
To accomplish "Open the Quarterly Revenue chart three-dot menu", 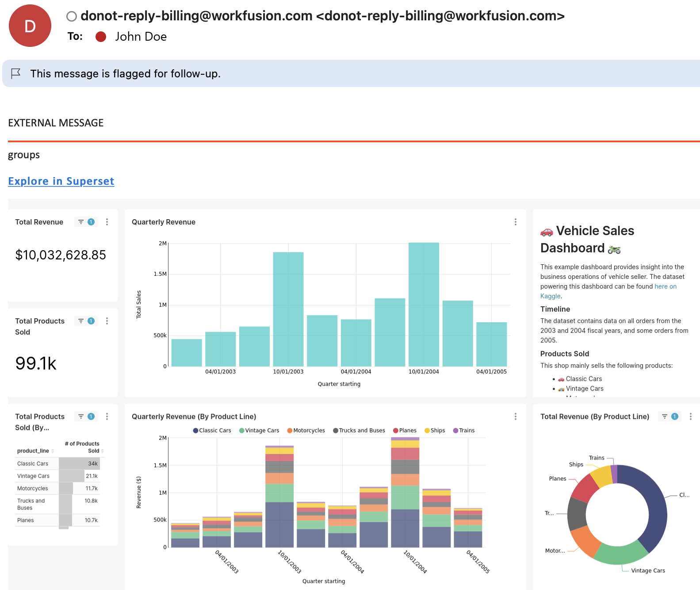I will [516, 222].
